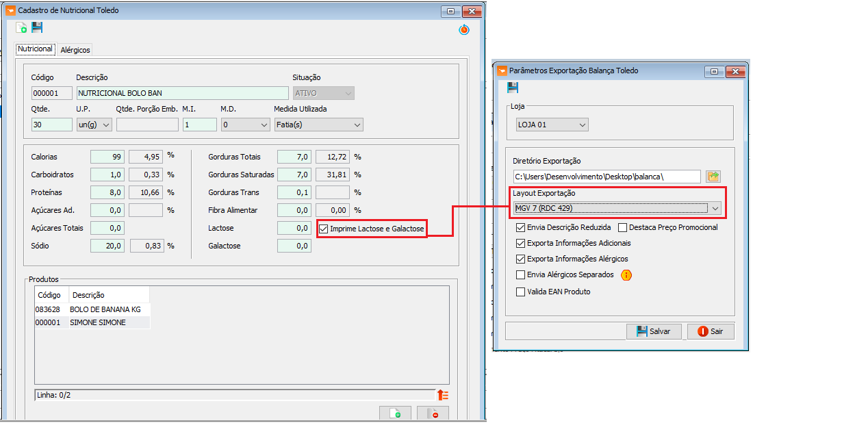Select the Nutricional tab

pyautogui.click(x=35, y=49)
